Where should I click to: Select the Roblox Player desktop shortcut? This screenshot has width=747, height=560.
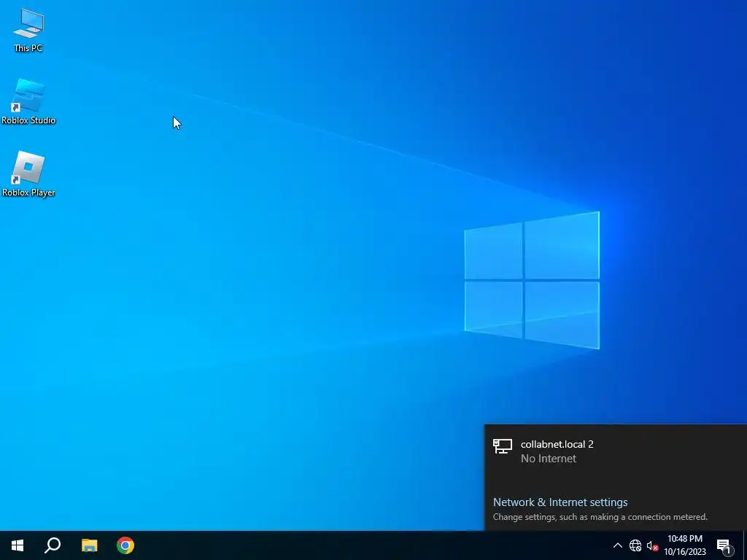tap(28, 174)
